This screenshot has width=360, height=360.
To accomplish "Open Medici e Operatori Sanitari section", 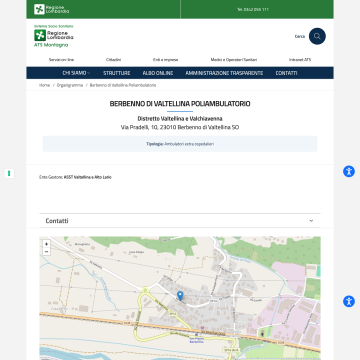I will tap(234, 60).
